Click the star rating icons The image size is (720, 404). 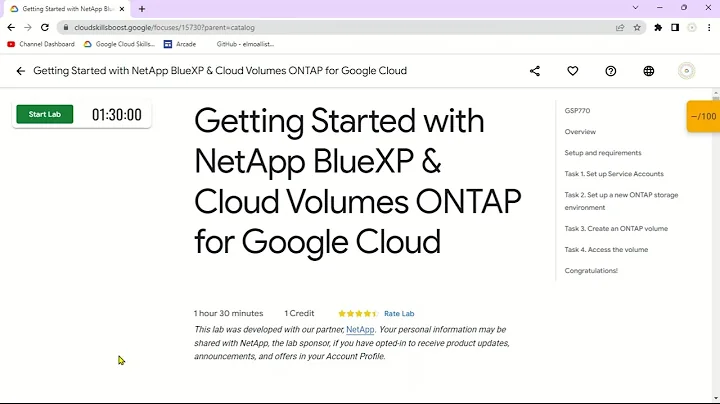358,314
